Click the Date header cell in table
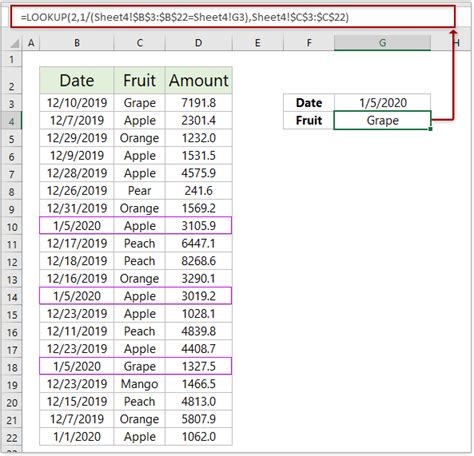This screenshot has height=456, width=474. [77, 80]
